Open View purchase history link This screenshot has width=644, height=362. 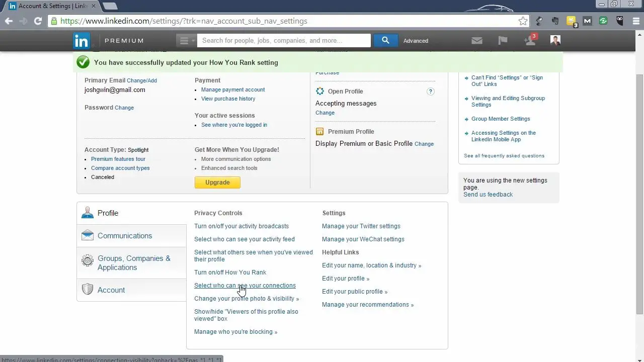pyautogui.click(x=228, y=99)
